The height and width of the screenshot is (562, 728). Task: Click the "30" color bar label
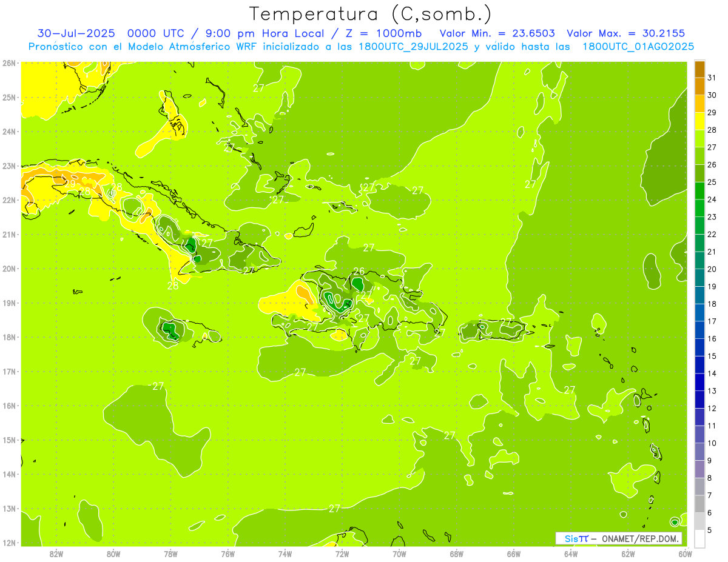tap(712, 95)
